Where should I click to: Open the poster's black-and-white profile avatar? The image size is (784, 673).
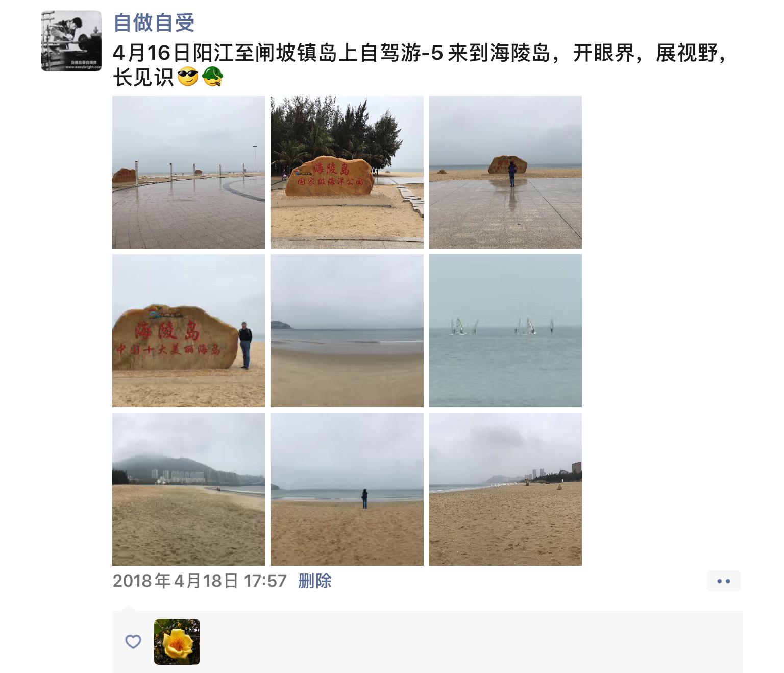[x=71, y=41]
